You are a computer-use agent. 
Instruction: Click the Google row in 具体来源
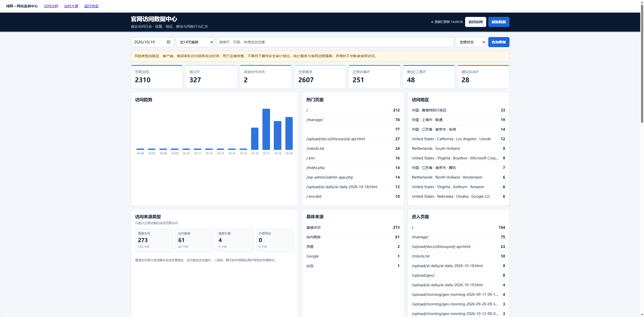pos(353,256)
